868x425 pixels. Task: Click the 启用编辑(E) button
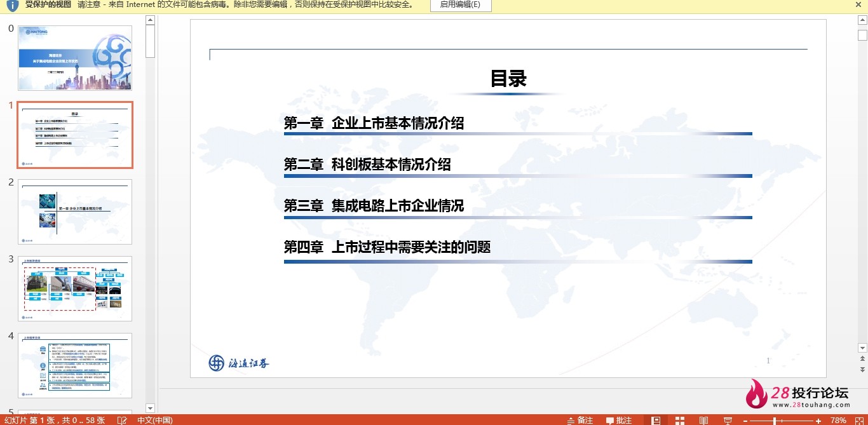point(460,4)
